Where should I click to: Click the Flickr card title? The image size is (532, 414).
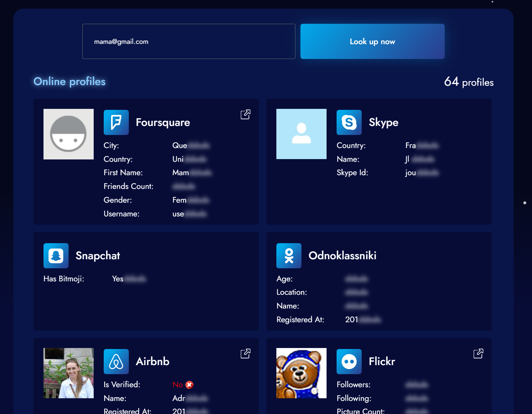382,361
